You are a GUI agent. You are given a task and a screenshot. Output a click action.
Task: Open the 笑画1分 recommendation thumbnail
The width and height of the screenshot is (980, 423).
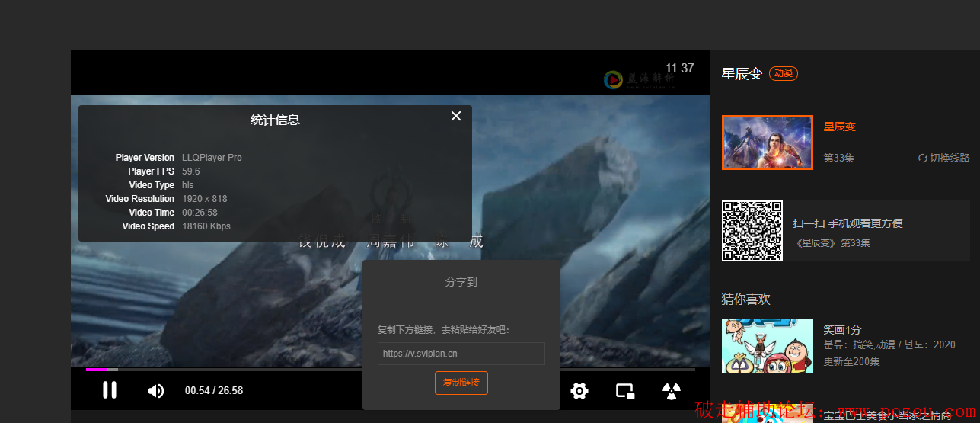tap(768, 345)
